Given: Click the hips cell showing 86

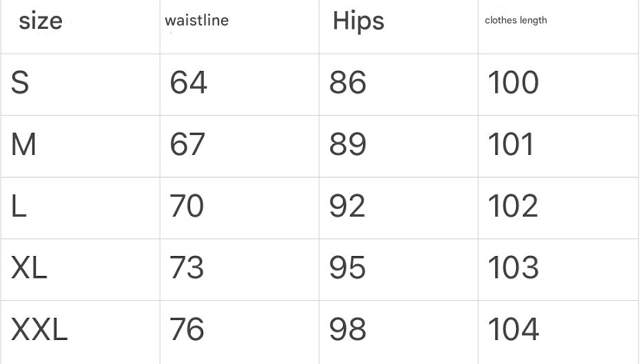Looking at the screenshot, I should 347,83.
